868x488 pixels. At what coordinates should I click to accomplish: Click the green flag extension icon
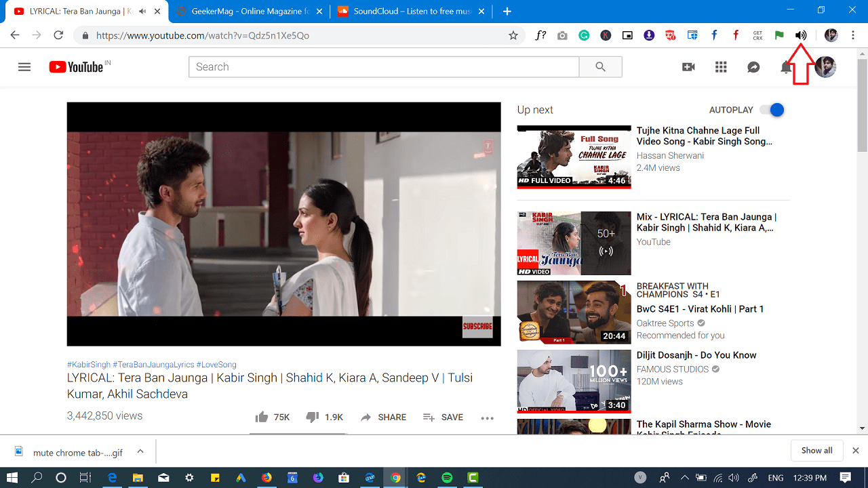779,35
